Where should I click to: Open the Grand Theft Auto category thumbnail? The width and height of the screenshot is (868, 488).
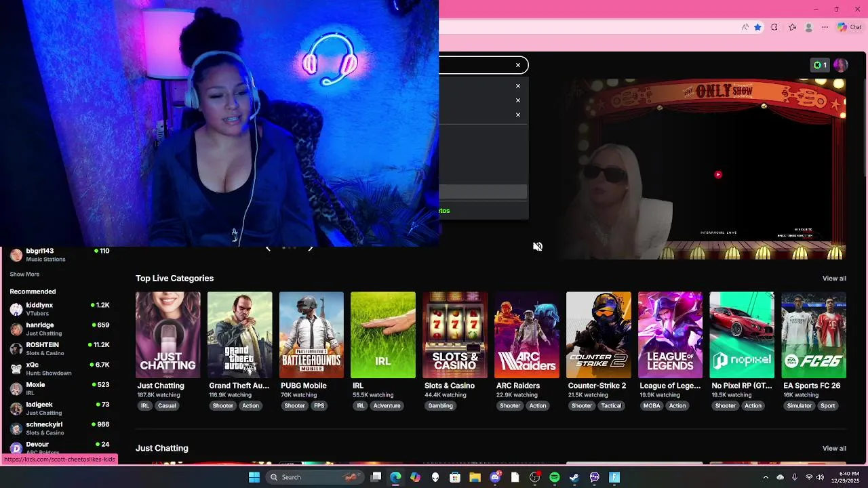[240, 335]
